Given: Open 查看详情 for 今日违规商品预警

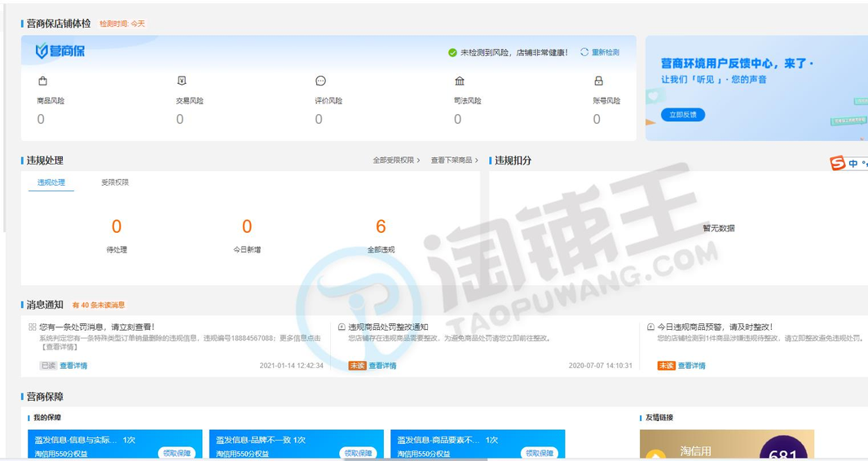Looking at the screenshot, I should pos(691,365).
